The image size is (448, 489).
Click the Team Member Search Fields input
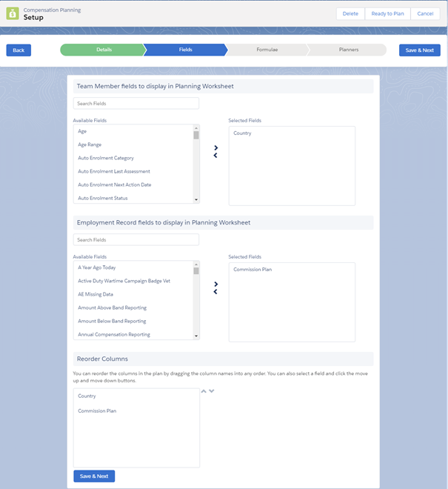[x=136, y=104]
